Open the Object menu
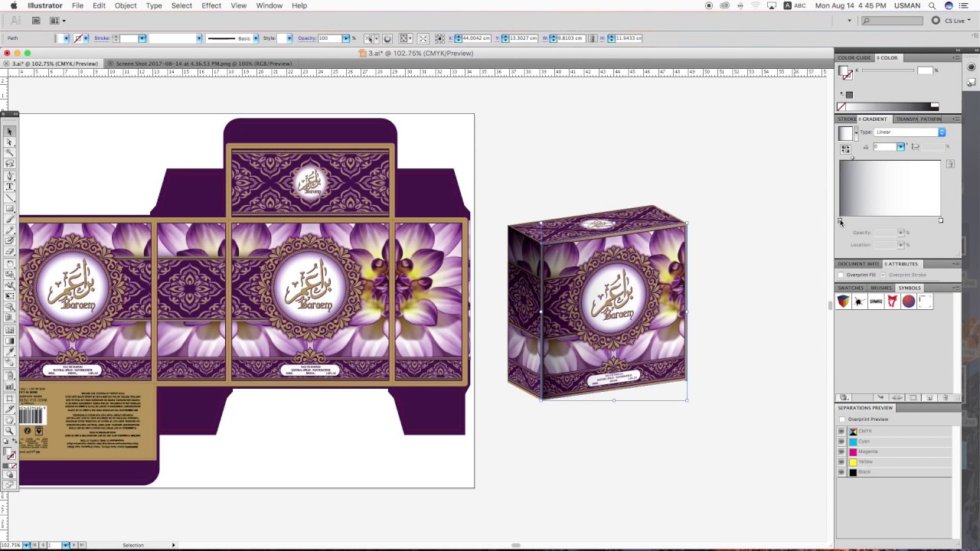 coord(126,5)
